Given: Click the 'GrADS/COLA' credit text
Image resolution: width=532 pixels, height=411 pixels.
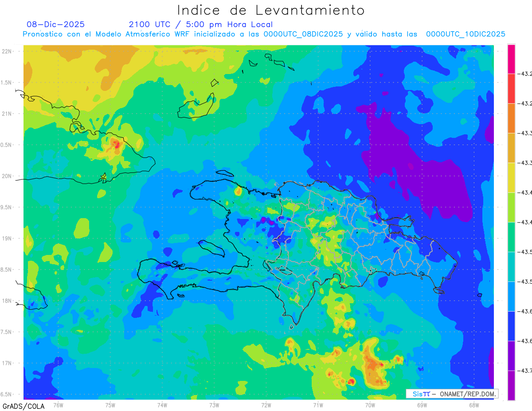Looking at the screenshot, I should pyautogui.click(x=23, y=406).
